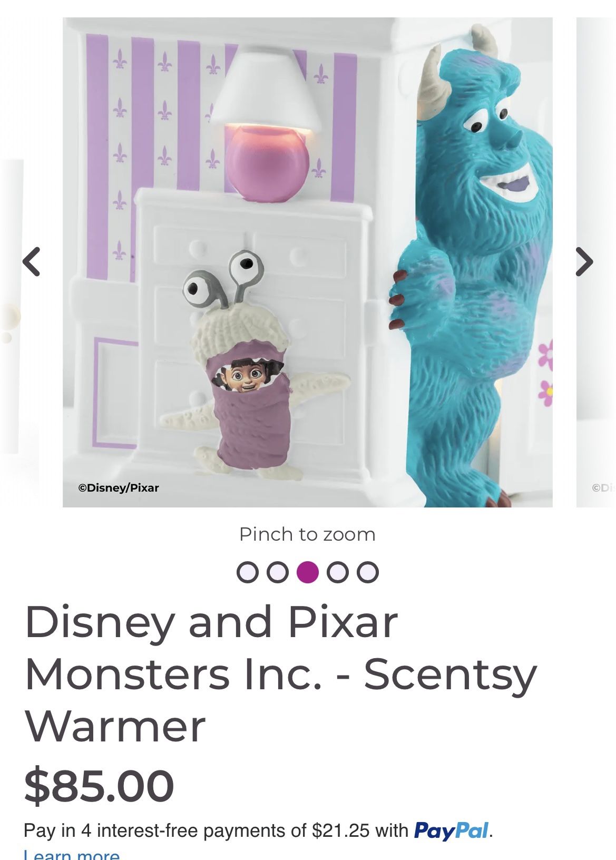Screen dimensions: 616x860
Task: Open PayPal Learn more link
Action: [x=72, y=854]
